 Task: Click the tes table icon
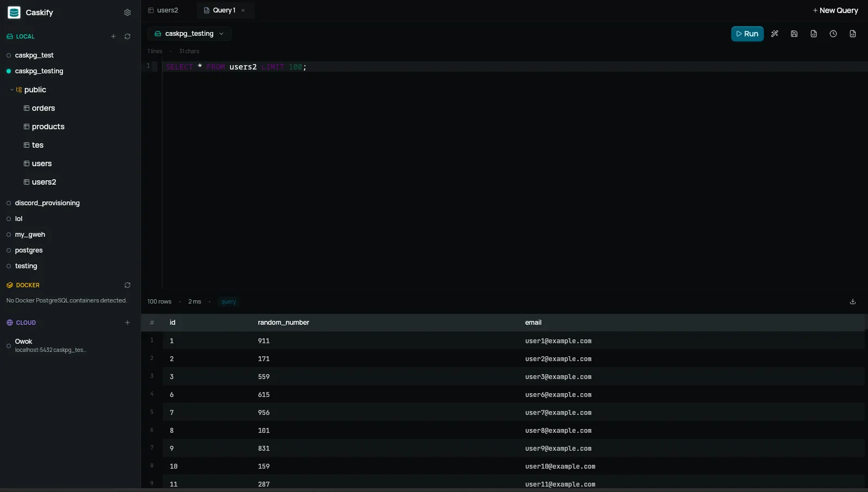[x=27, y=145]
